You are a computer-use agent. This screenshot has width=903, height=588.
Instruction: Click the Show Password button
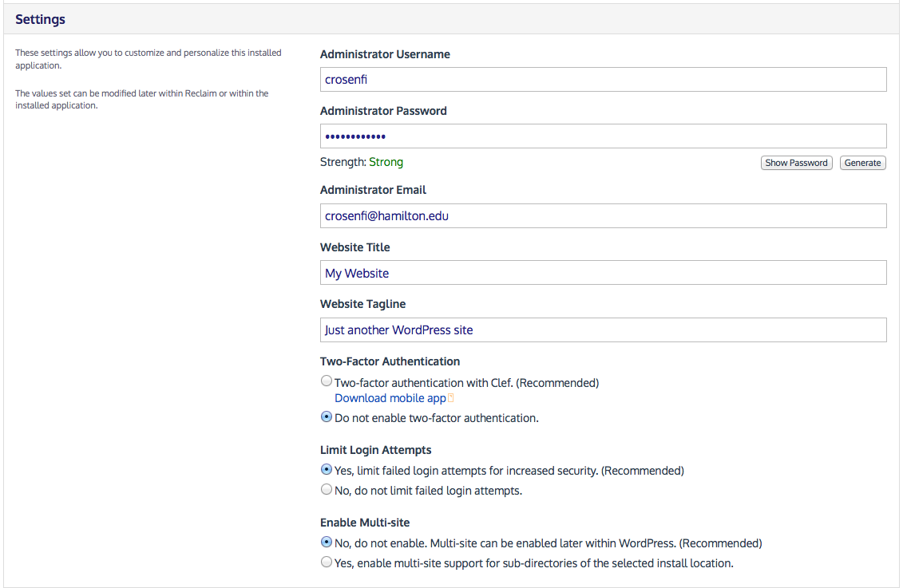coord(796,163)
